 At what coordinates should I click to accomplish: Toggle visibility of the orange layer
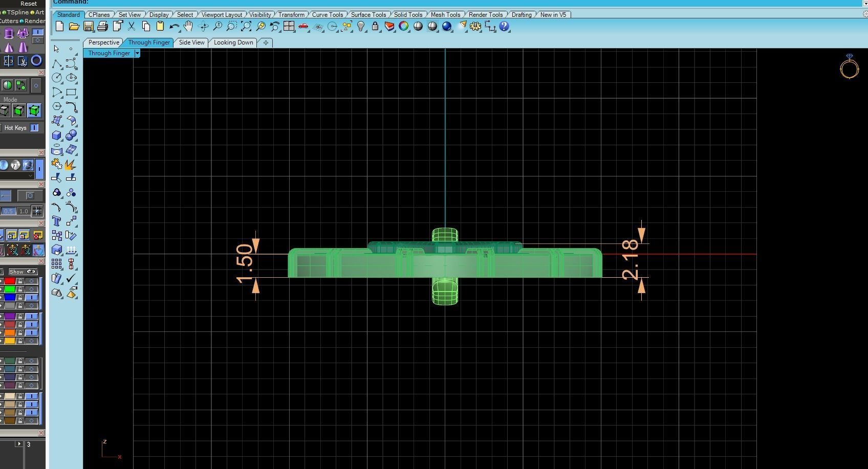32,333
